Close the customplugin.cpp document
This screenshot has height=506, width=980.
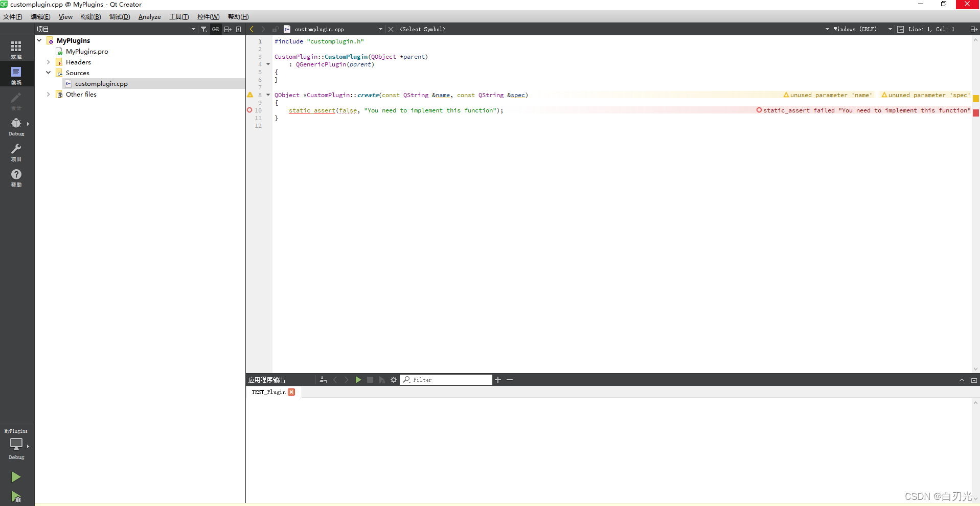[391, 29]
